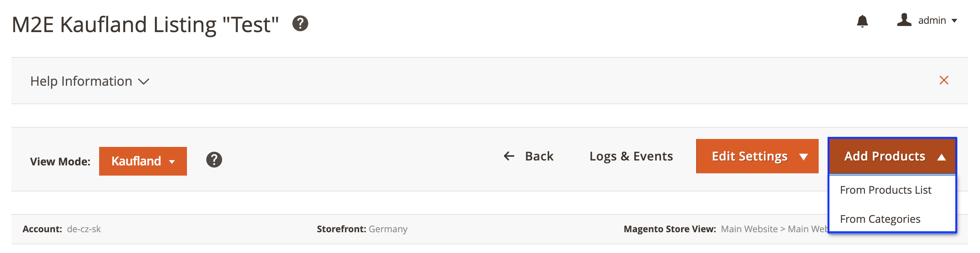Click the admin user avatar icon

click(x=905, y=20)
